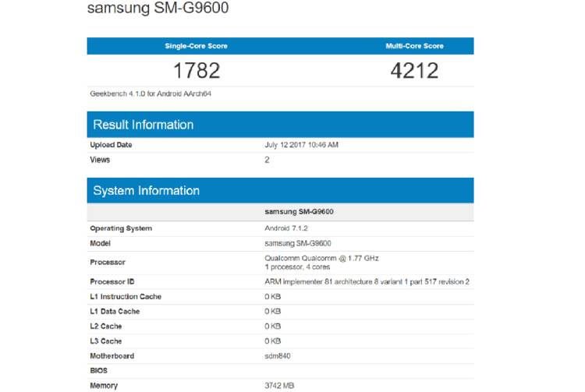The height and width of the screenshot is (392, 585).
Task: Click the Qualcomm @ 1.77 GHz processor text
Action: [x=322, y=257]
